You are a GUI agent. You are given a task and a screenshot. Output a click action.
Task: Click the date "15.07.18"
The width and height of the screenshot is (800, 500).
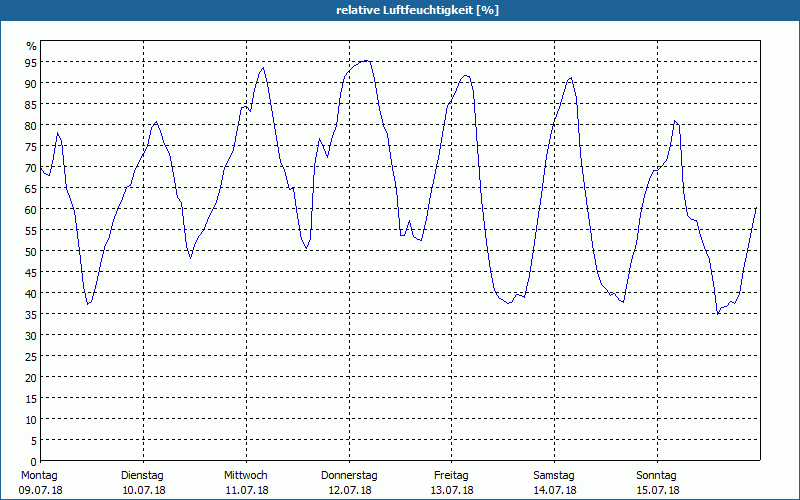click(658, 490)
